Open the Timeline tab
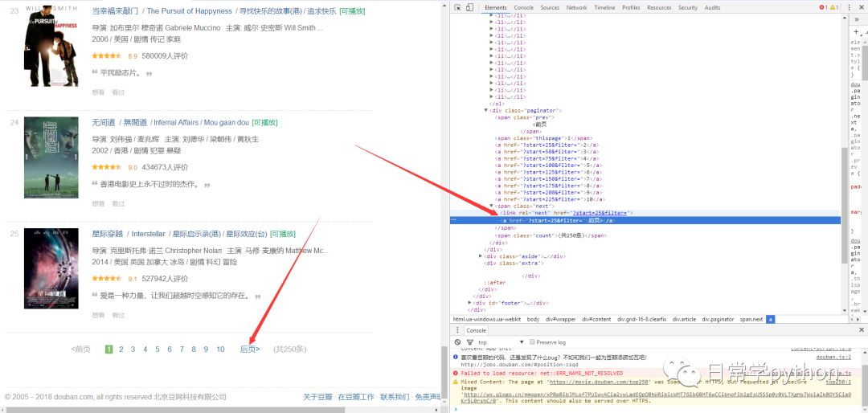Image resolution: width=868 pixels, height=413 pixels. click(604, 7)
